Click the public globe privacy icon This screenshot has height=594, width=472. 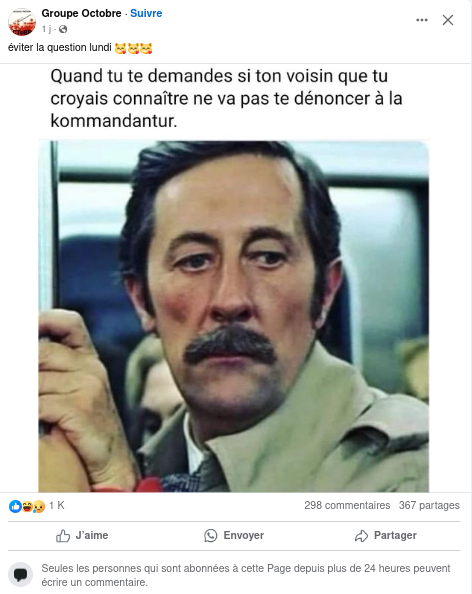[63, 29]
